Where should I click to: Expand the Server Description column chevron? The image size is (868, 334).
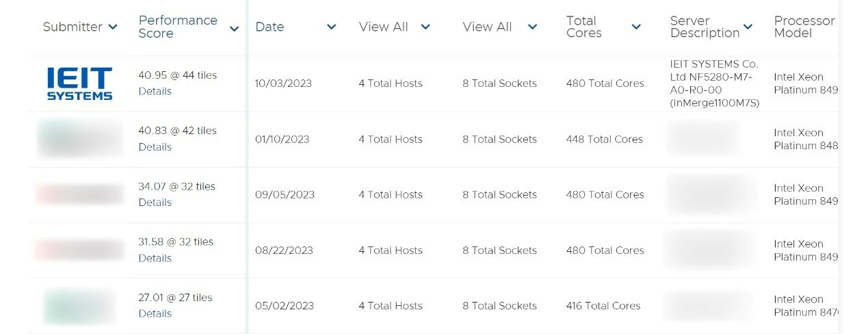pyautogui.click(x=748, y=27)
